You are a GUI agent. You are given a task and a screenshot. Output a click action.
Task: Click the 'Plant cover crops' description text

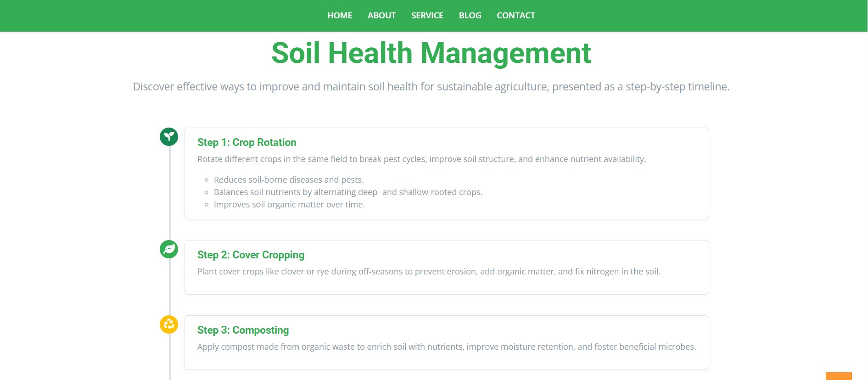(429, 272)
